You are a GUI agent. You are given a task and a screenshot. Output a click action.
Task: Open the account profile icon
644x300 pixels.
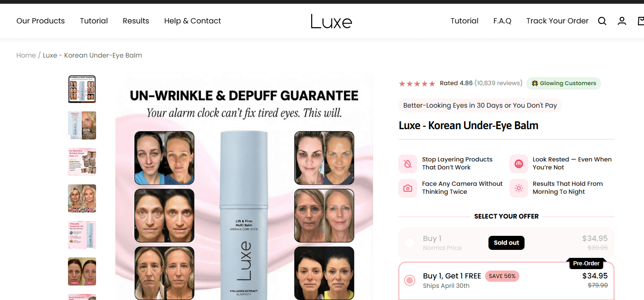622,21
